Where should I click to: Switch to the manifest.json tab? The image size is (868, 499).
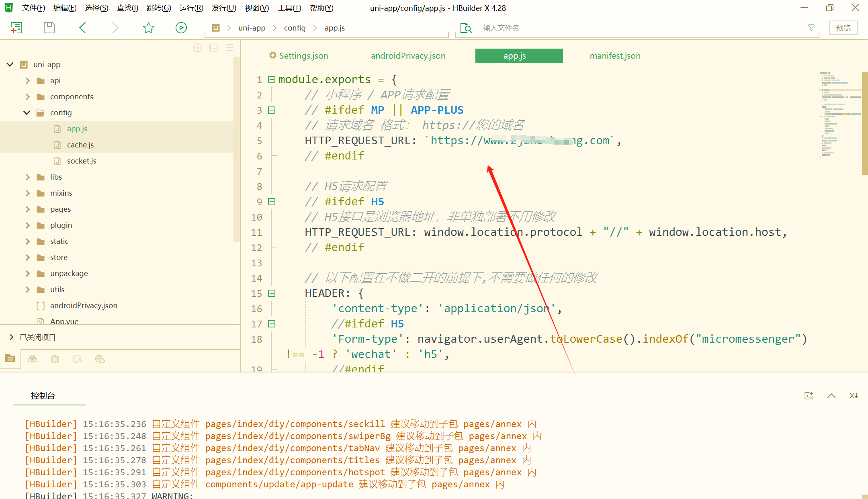click(x=615, y=56)
